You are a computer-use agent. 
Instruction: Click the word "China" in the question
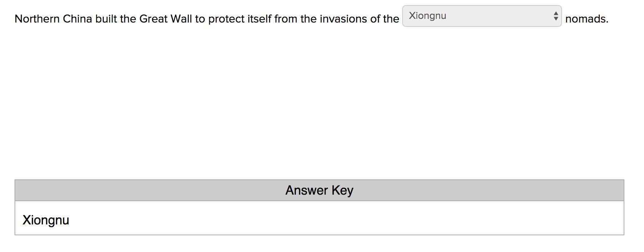point(77,19)
